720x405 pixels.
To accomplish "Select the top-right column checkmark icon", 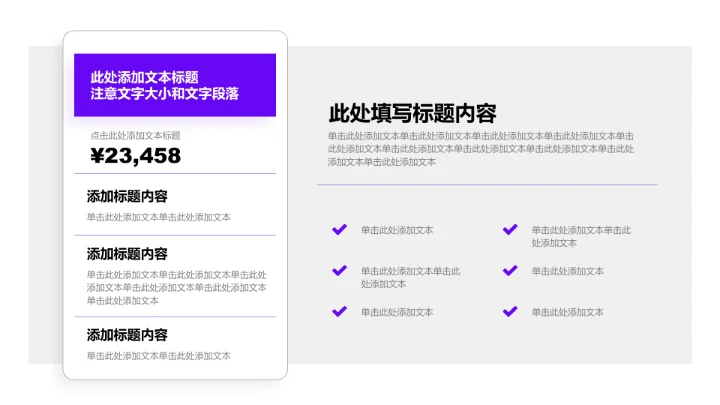I will pos(510,230).
